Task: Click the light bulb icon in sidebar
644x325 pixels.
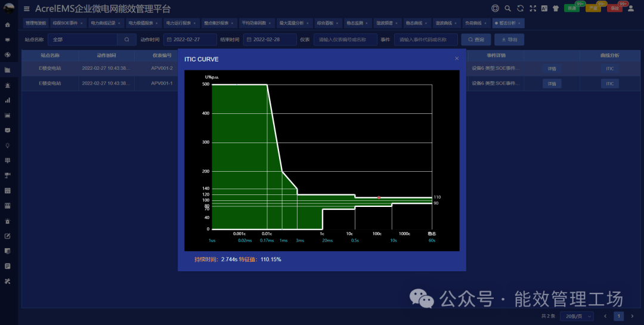Action: (8, 145)
